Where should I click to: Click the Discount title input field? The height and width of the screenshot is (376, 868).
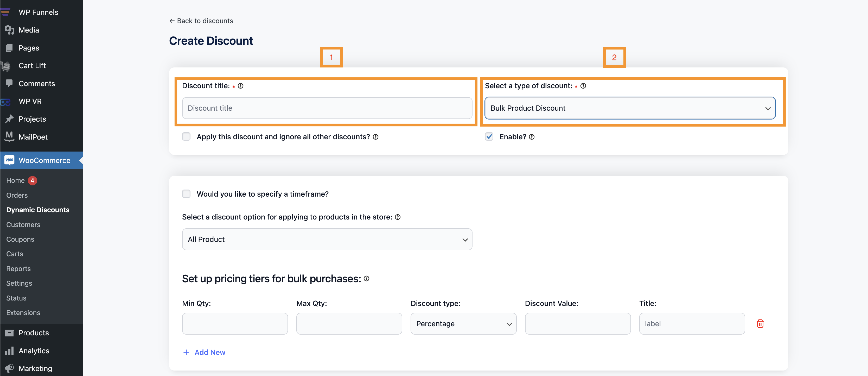[327, 108]
